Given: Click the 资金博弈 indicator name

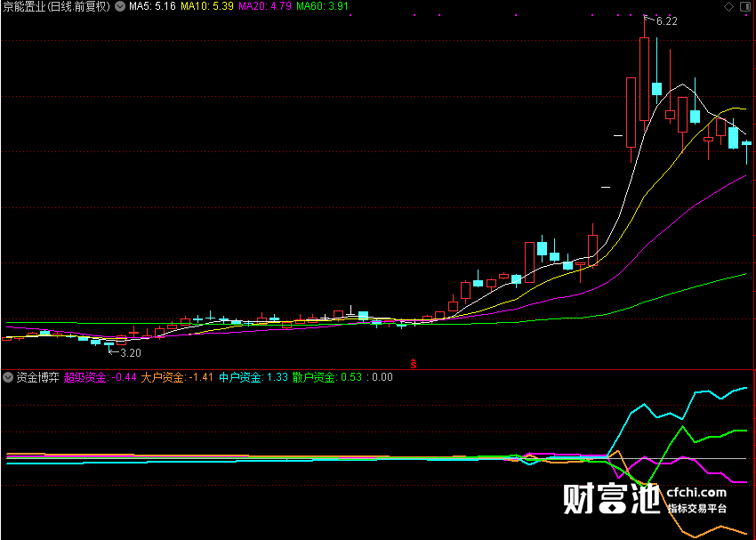Looking at the screenshot, I should [37, 377].
